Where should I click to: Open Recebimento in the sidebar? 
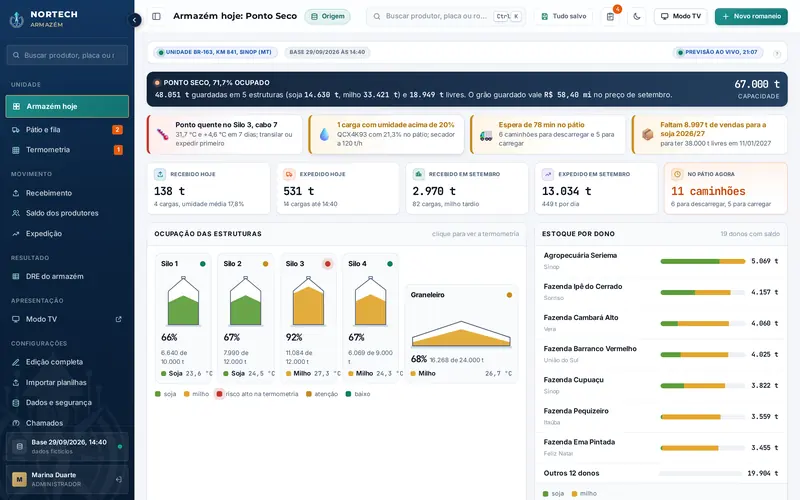click(67, 193)
